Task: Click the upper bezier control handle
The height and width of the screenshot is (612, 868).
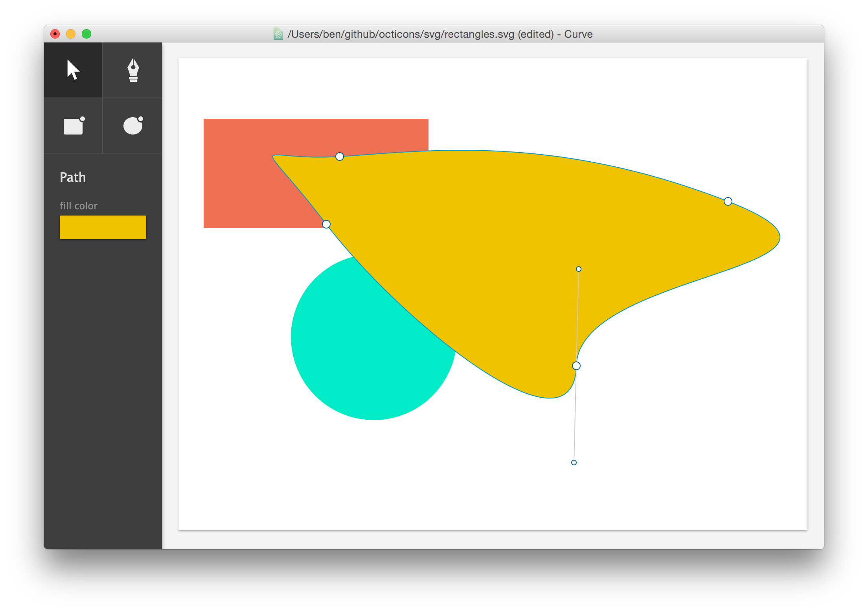Action: [x=579, y=269]
